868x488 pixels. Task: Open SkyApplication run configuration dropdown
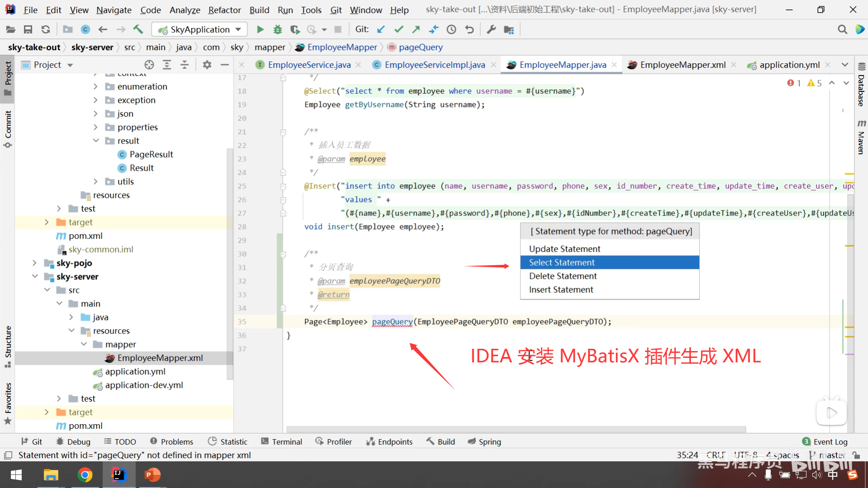tap(199, 29)
